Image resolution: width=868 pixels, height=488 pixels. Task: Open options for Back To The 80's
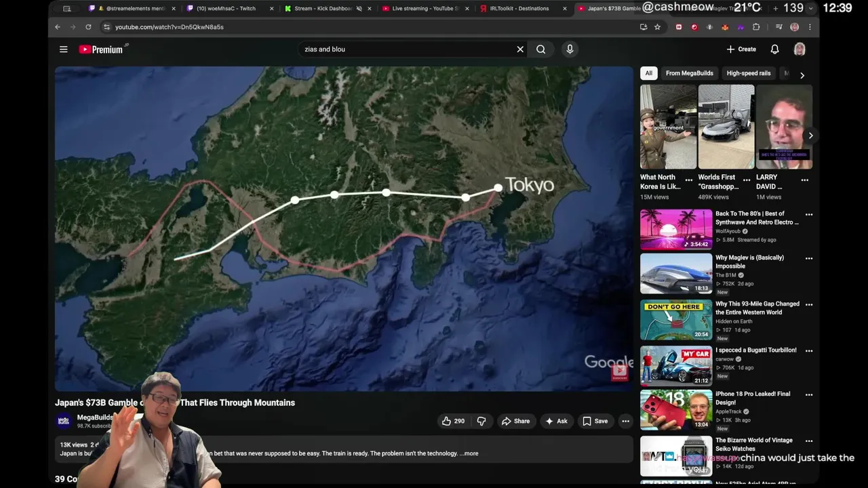point(808,215)
